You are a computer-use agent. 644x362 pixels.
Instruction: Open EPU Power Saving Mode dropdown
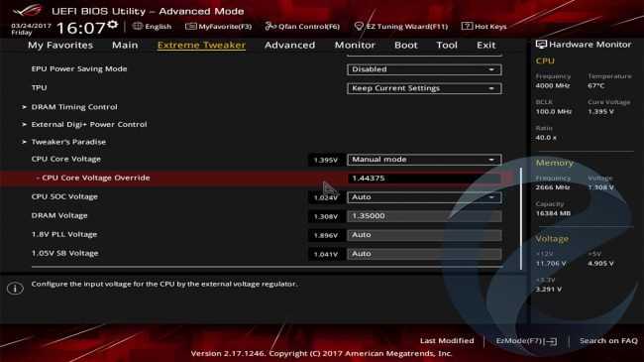[x=424, y=69]
